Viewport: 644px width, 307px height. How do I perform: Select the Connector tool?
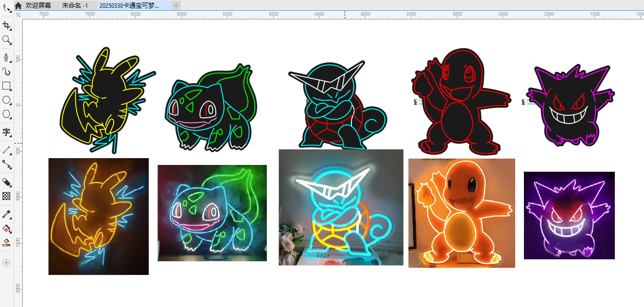pos(6,164)
